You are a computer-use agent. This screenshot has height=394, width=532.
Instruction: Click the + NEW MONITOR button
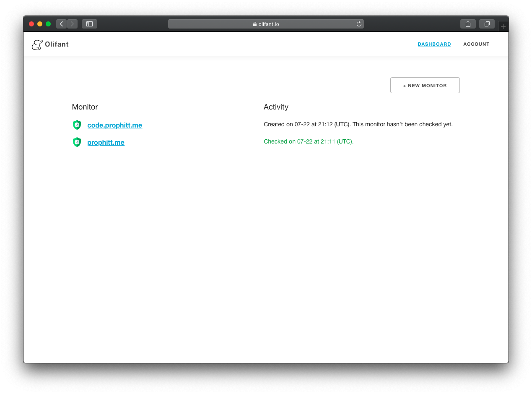click(x=425, y=85)
